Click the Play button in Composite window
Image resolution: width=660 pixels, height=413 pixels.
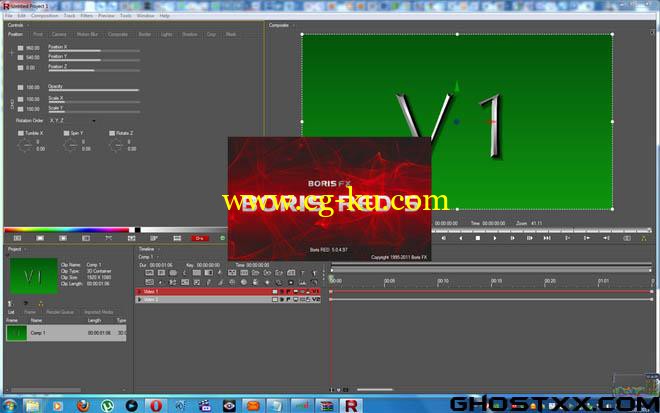coord(495,238)
